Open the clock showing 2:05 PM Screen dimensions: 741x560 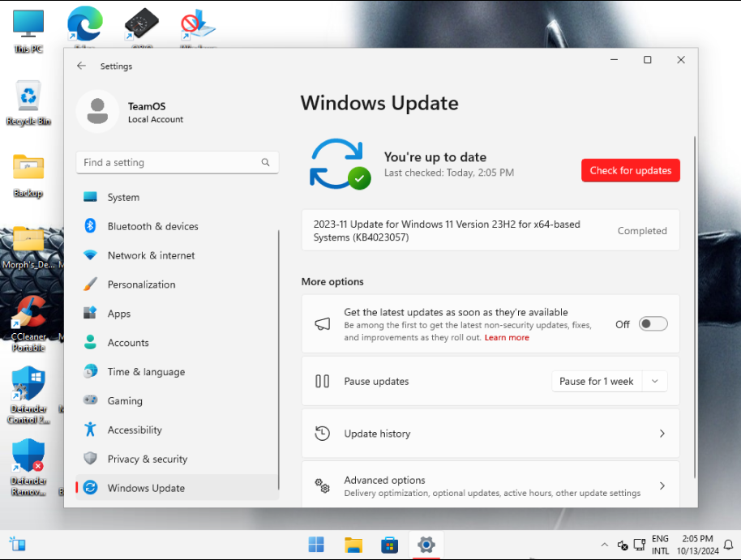(x=697, y=545)
